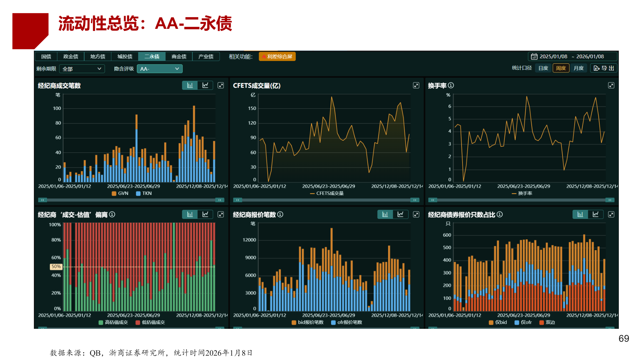Open the 隐含评级 dropdown showing AA-
Screen dimensions: 644x362
160,69
